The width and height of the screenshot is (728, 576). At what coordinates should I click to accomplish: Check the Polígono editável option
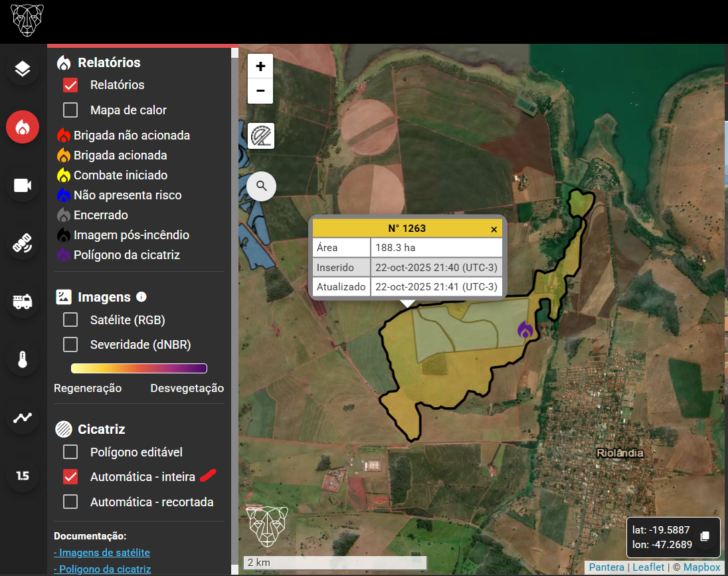pos(70,452)
